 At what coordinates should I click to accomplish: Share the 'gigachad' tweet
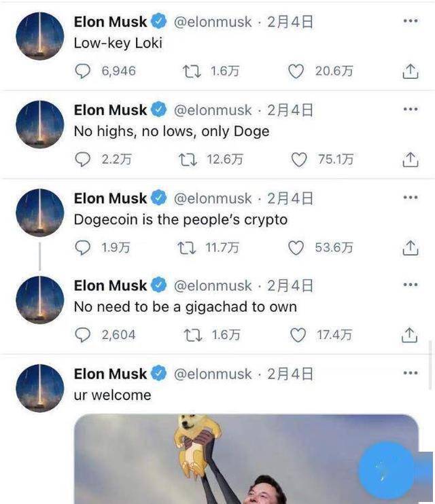pyautogui.click(x=410, y=335)
